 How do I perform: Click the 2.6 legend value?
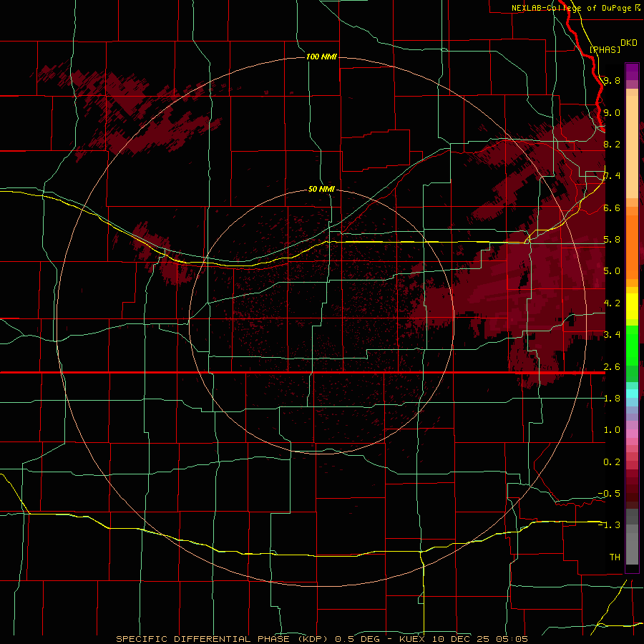click(x=612, y=366)
